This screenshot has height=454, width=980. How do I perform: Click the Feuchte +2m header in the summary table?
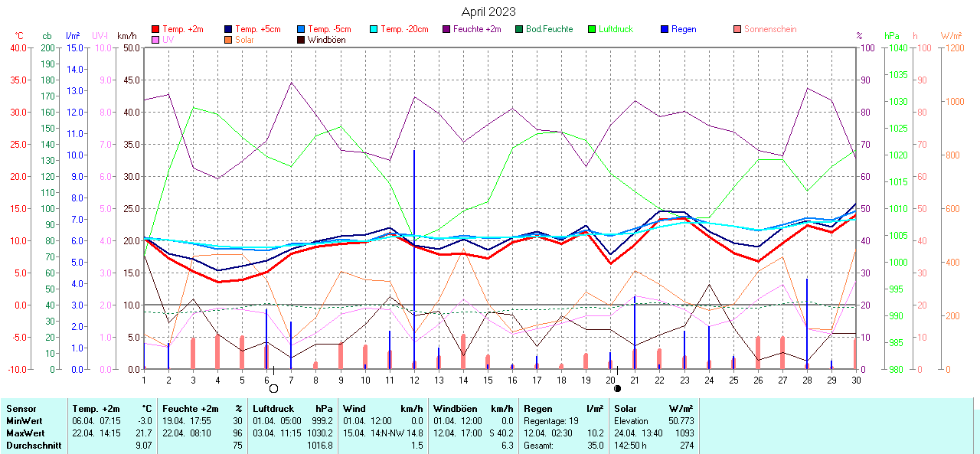point(190,409)
